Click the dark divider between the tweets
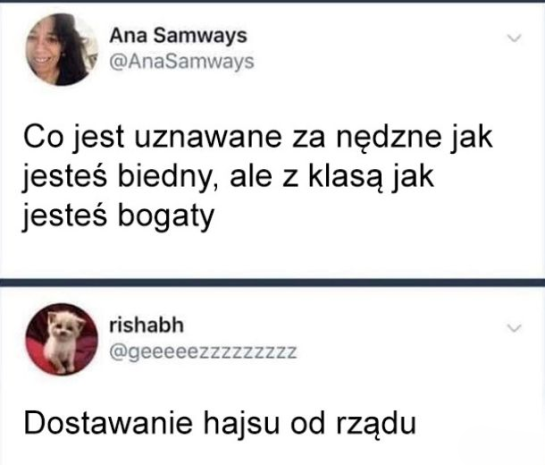Screen dimensions: 545x465 (272, 282)
